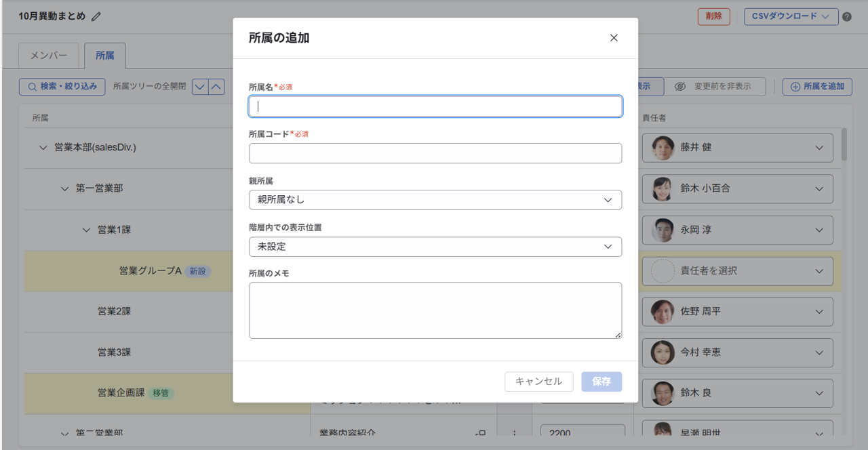Open the 階層内での表示位置 dropdown
868x450 pixels.
coord(435,247)
